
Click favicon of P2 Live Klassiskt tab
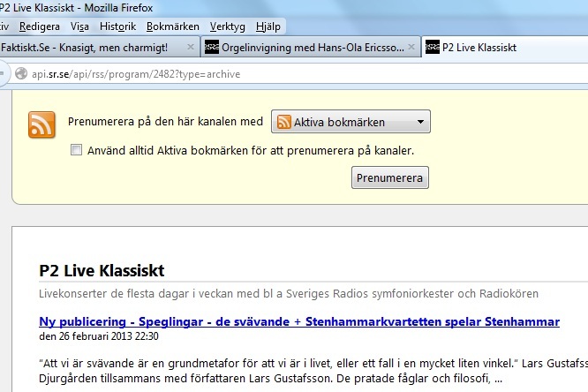coord(433,48)
